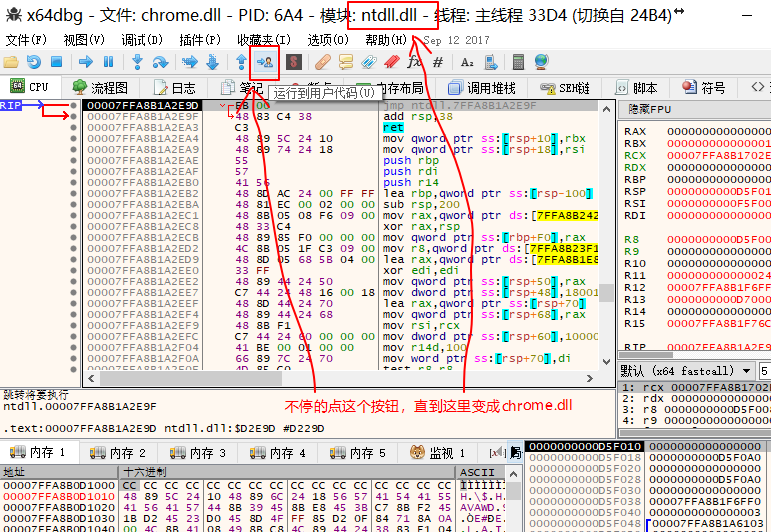Click disassembly vertical scrollbar down arrow
771x532 pixels.
pos(606,361)
